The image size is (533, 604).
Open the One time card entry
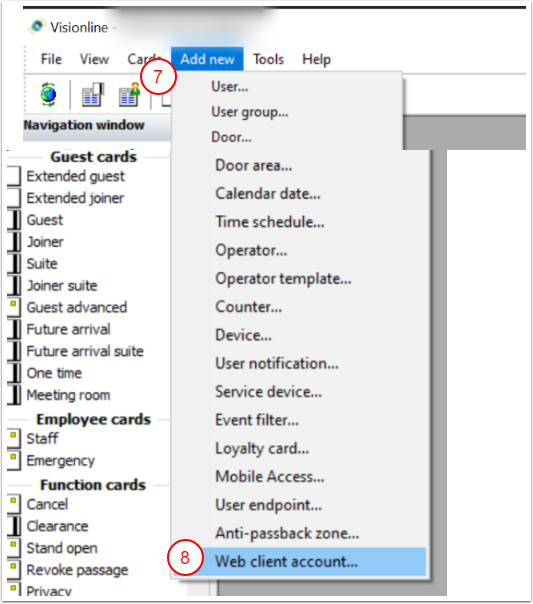54,373
